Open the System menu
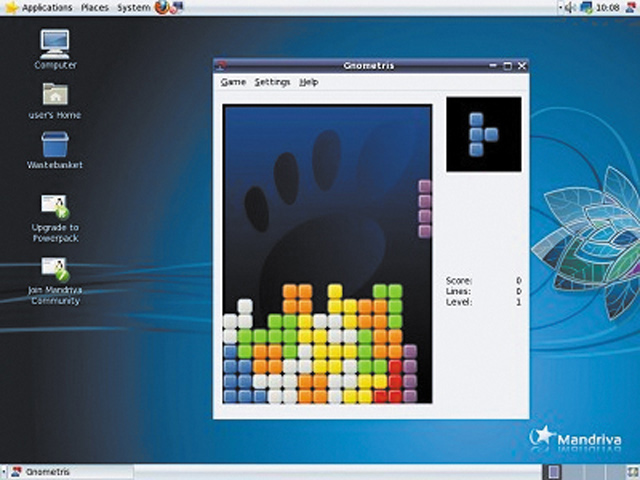 click(133, 7)
